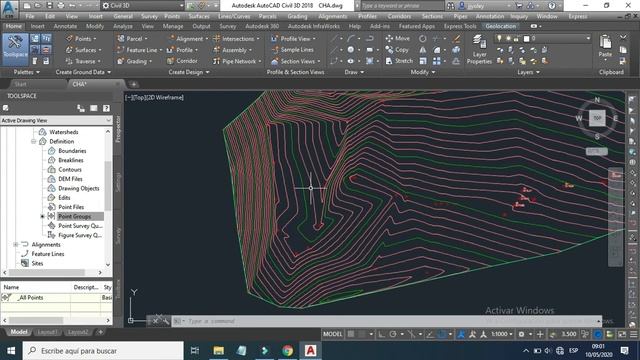Open the Corridors menu
The image size is (640, 360).
point(399,16)
